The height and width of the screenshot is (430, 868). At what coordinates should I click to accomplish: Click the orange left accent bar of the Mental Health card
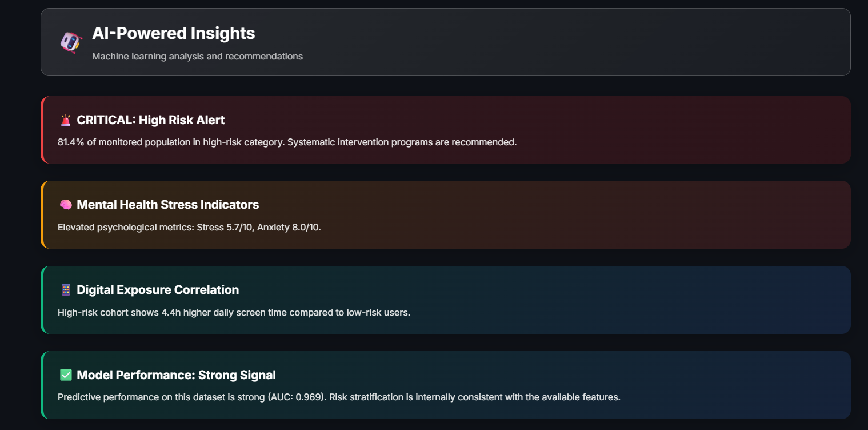click(42, 214)
